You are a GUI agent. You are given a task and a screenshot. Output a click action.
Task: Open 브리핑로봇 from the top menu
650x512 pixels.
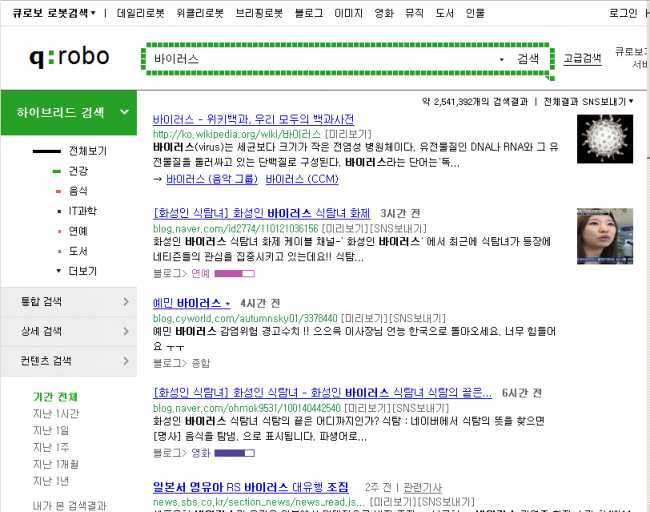(259, 13)
